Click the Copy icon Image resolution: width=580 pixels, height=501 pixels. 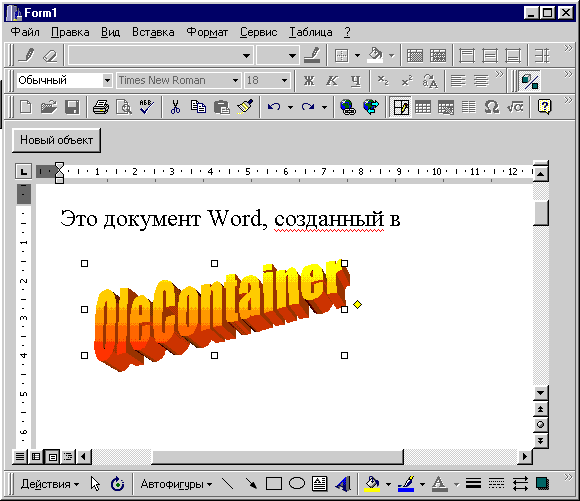coord(198,107)
